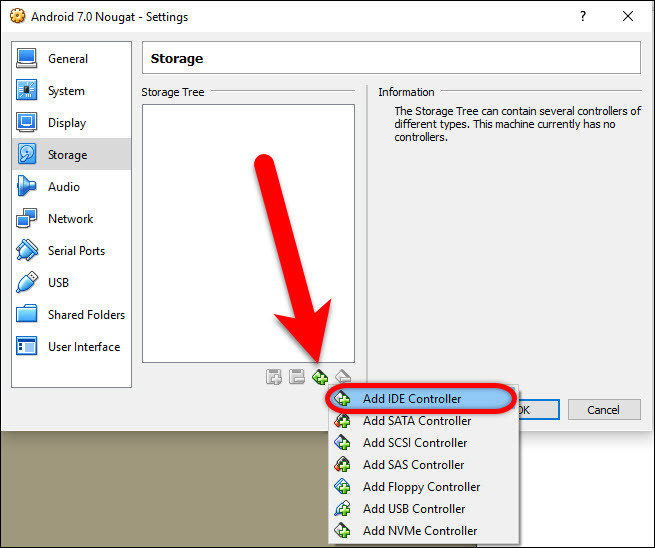Select the System settings icon
Screen dimensions: 655x548
pyautogui.click(x=27, y=90)
